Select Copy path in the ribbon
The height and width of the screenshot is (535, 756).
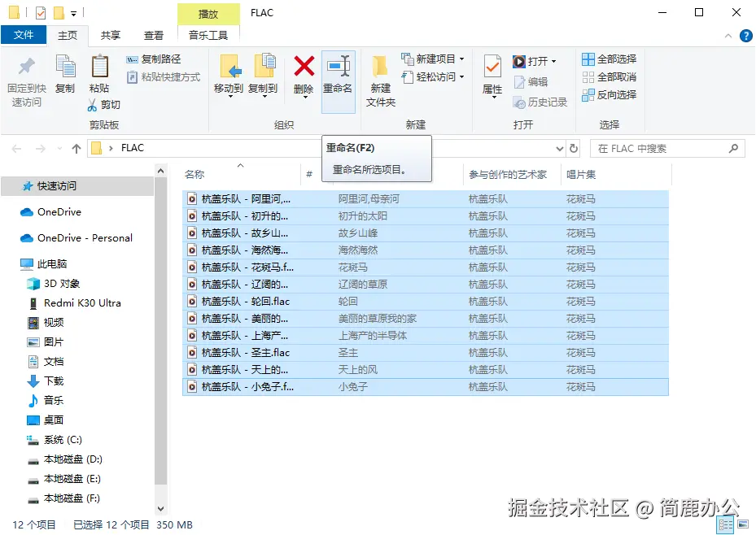click(x=154, y=59)
